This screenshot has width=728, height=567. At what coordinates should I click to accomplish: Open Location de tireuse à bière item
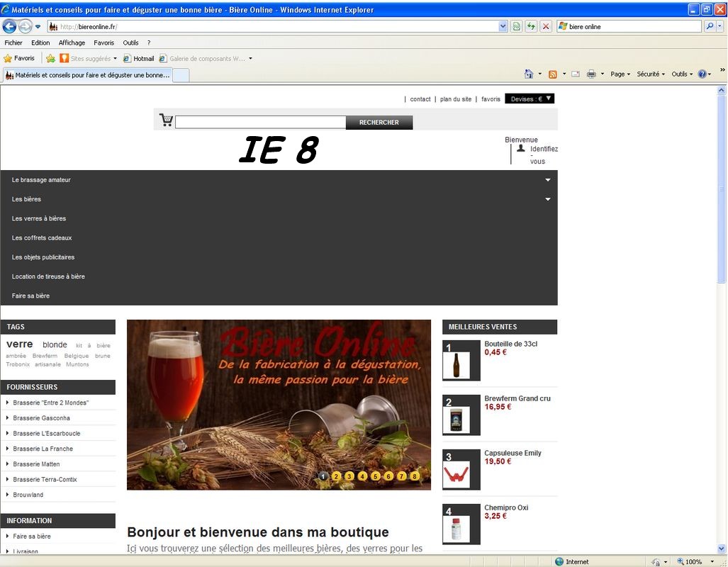coord(48,276)
